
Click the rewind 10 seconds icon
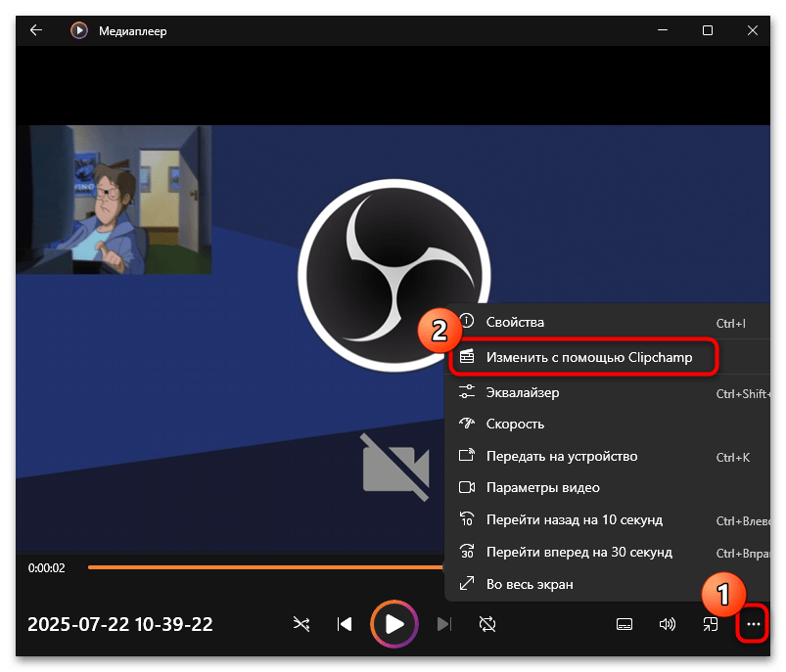[467, 518]
